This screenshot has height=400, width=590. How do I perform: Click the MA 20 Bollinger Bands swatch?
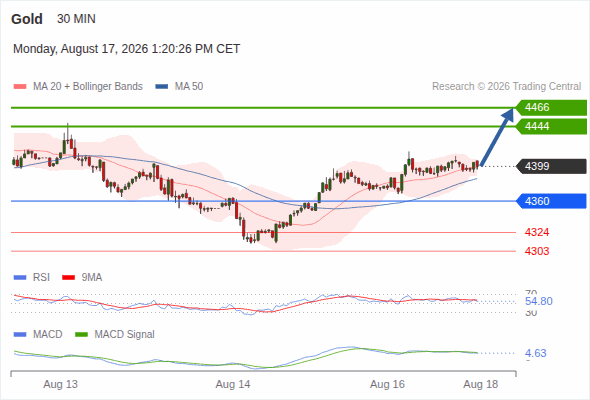point(20,87)
